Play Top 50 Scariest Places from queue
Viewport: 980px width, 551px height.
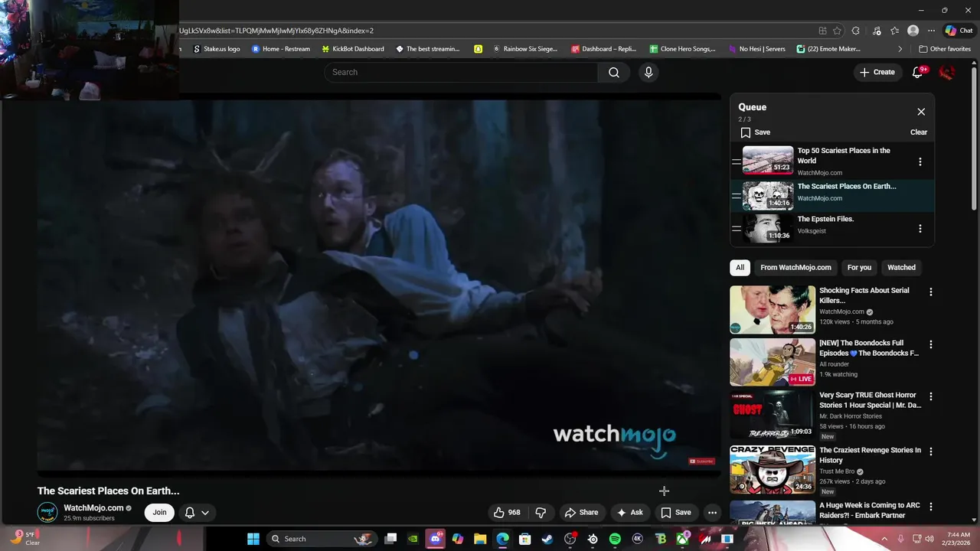(x=768, y=160)
